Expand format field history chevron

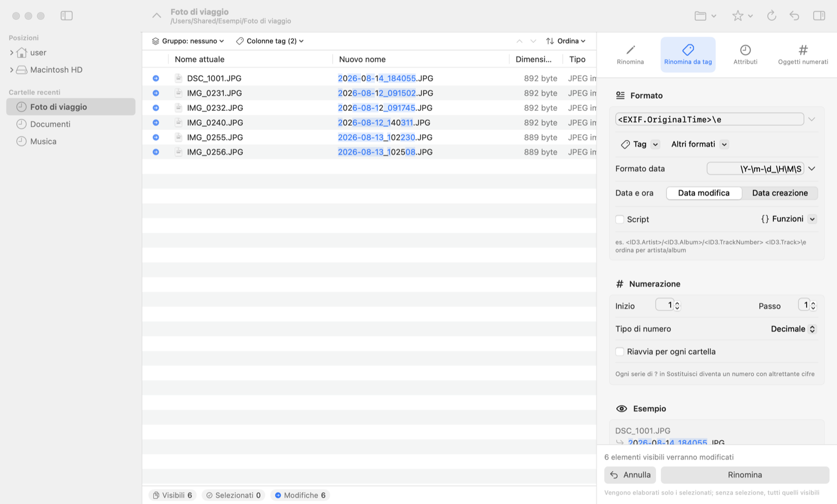811,119
